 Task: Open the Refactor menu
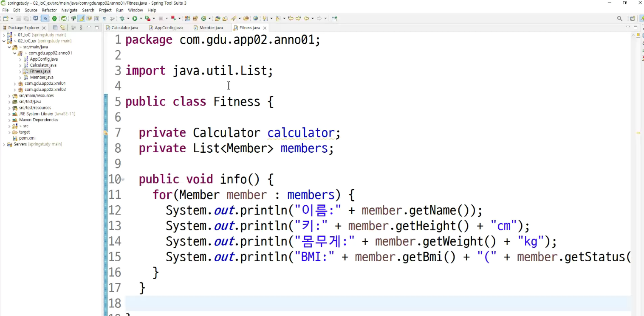click(x=49, y=10)
